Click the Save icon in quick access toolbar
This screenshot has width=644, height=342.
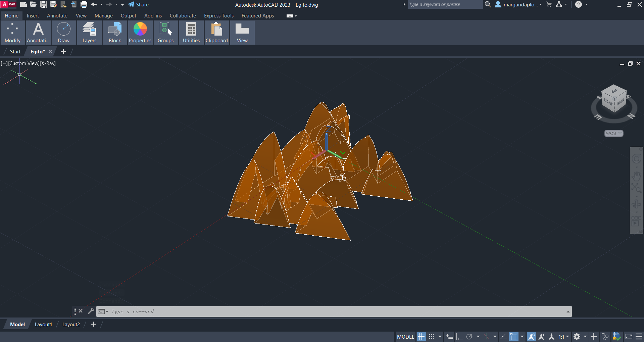pos(44,5)
